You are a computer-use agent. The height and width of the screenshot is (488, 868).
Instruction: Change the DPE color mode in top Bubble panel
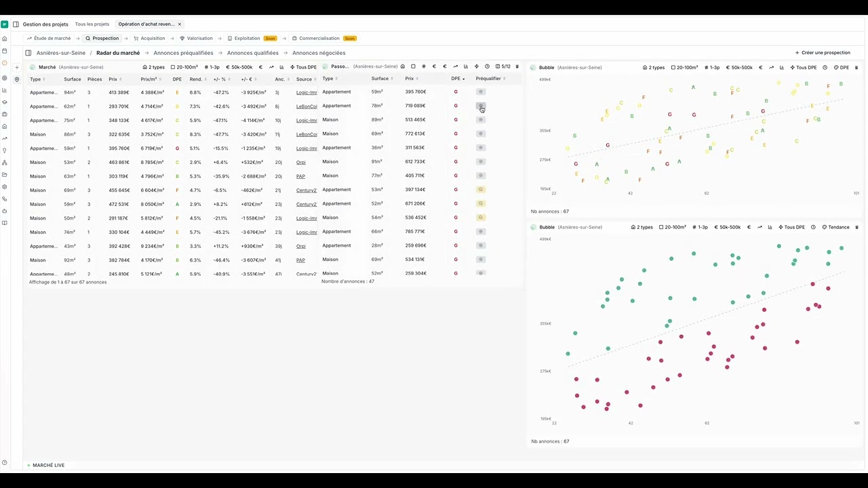pyautogui.click(x=841, y=68)
